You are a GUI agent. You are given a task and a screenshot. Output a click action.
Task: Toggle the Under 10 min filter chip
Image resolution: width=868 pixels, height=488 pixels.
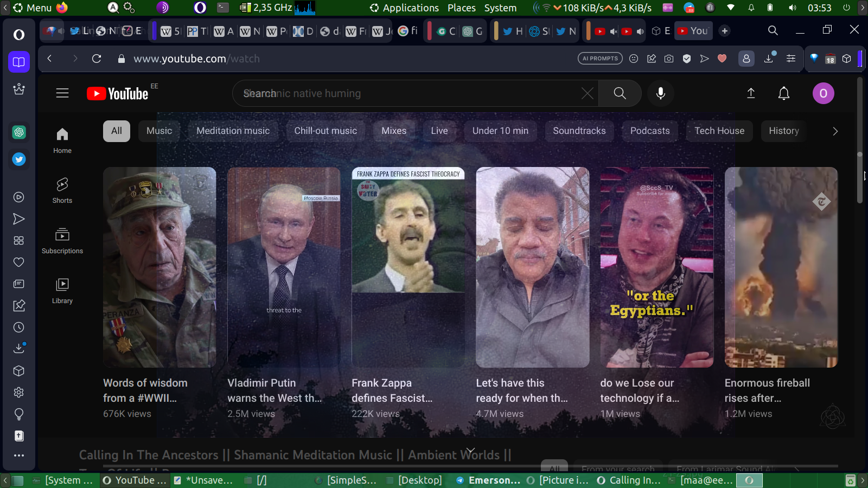pos(500,131)
